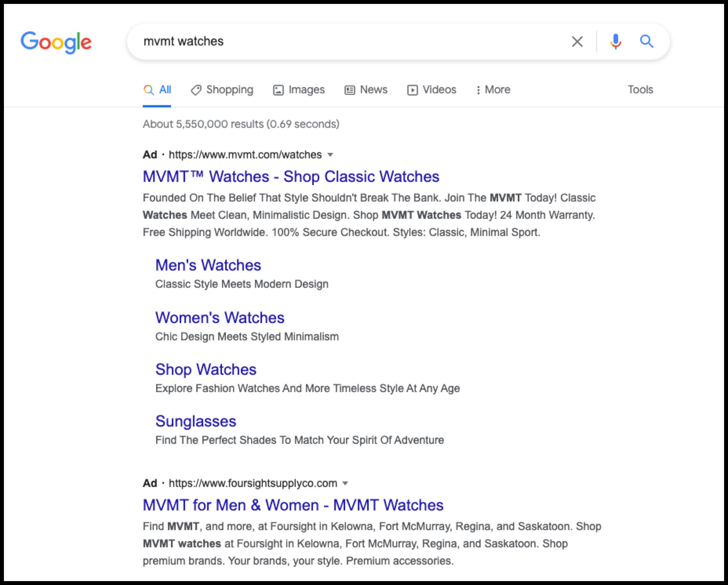Click the Google logo
Image resolution: width=728 pixels, height=585 pixels.
[x=56, y=42]
